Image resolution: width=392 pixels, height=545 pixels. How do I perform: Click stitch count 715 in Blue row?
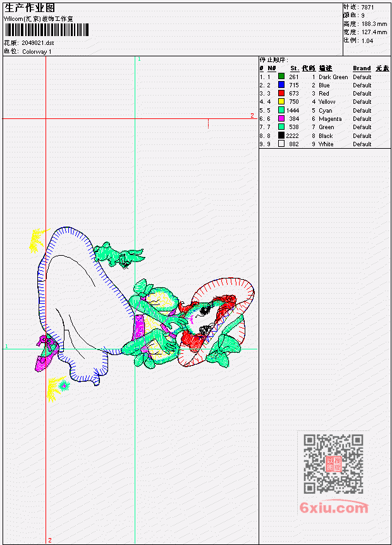coord(294,85)
